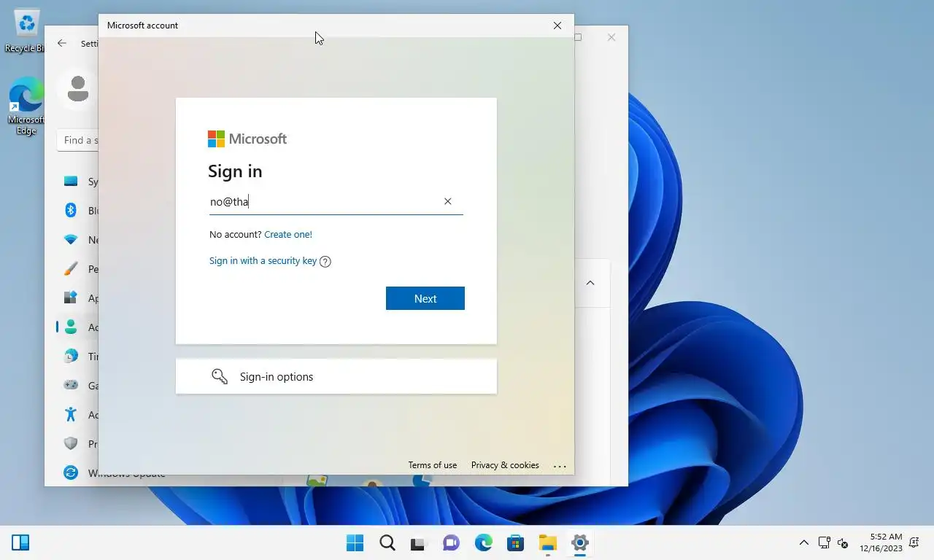Screen dimensions: 934x560
Task: Select the Apps icon in Settings sidebar
Action: click(71, 298)
